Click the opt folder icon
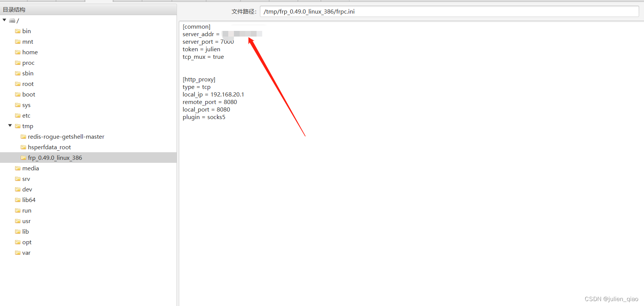Screen dimensions: 644x306 tap(18, 242)
